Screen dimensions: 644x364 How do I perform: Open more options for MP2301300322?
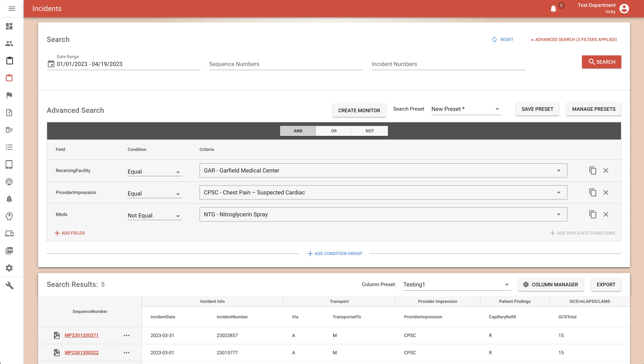[x=127, y=352]
